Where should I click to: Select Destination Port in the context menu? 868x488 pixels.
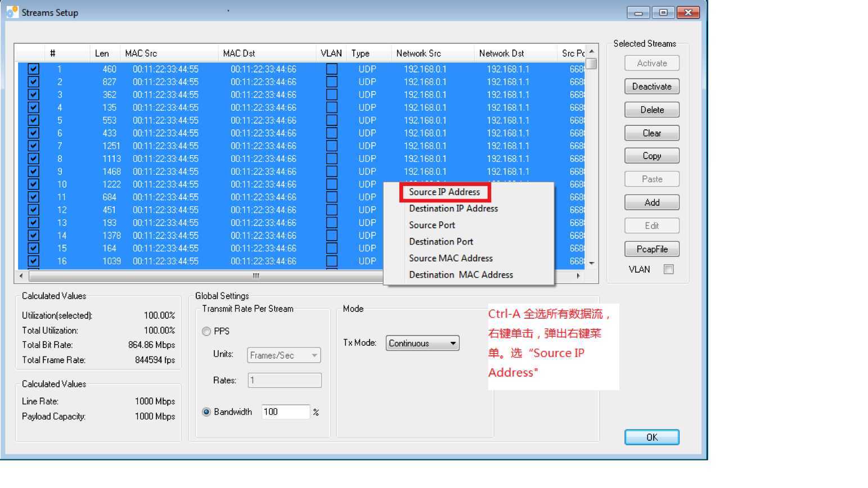click(441, 242)
